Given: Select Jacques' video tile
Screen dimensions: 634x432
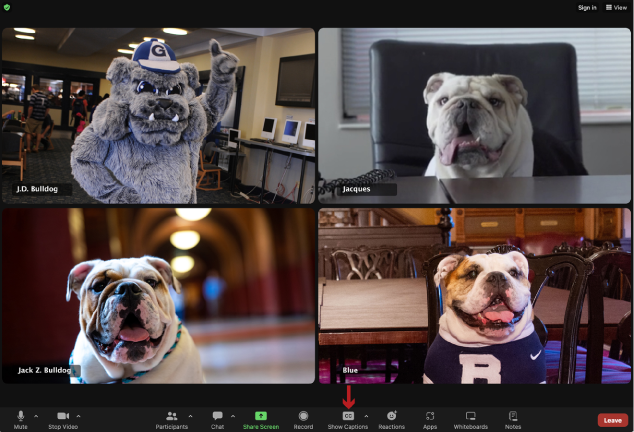Looking at the screenshot, I should coord(474,115).
